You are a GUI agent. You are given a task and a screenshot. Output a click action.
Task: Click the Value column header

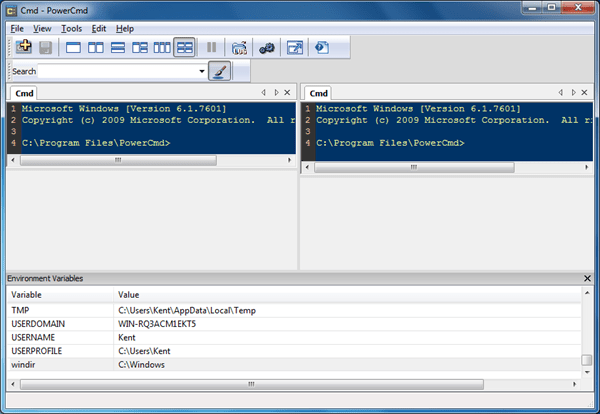click(x=347, y=295)
